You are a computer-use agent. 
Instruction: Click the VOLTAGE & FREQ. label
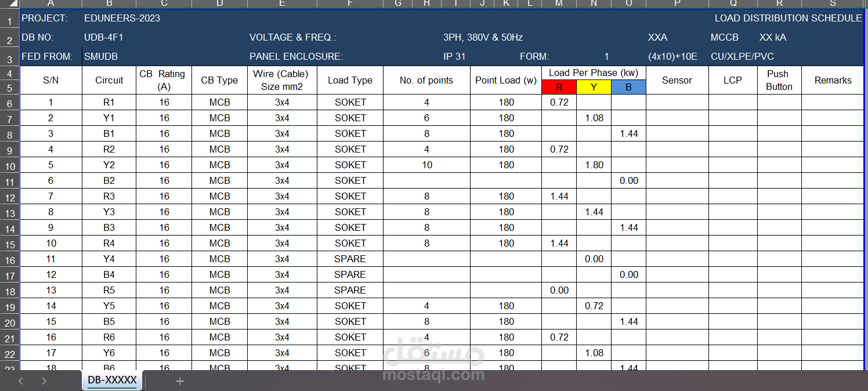point(292,37)
